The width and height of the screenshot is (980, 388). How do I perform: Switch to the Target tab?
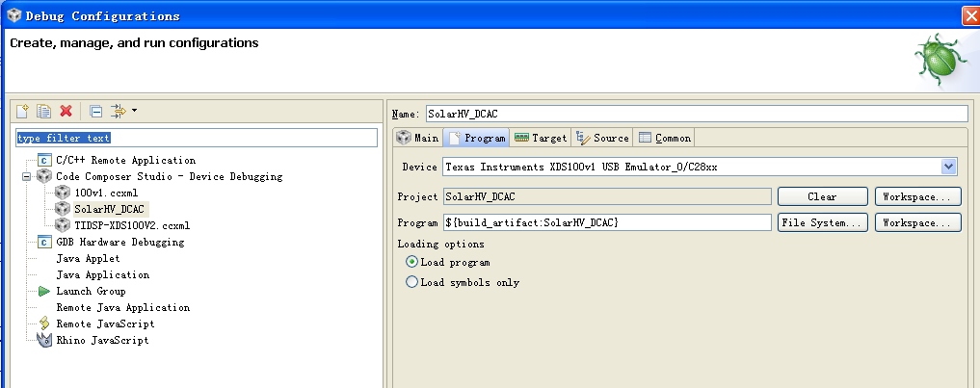point(540,138)
